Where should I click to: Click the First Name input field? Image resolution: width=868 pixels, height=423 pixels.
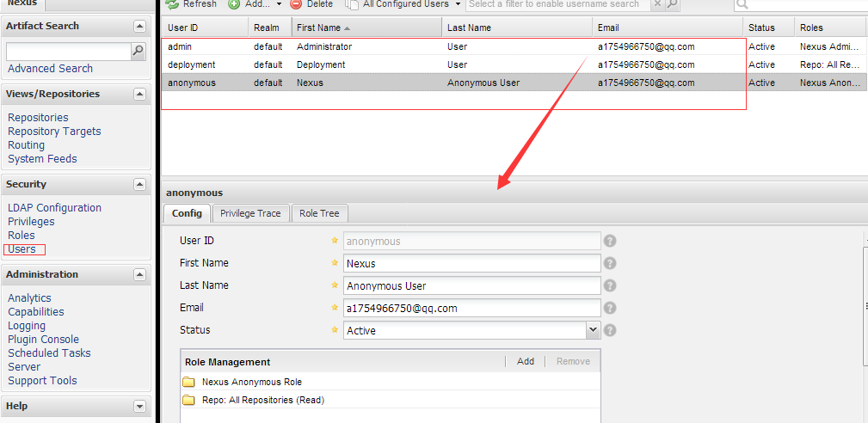point(472,263)
